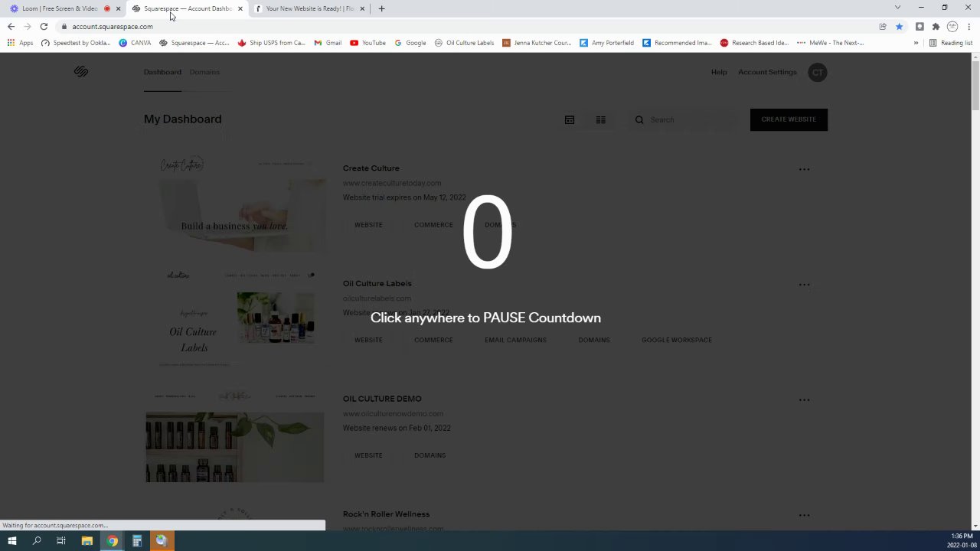Open Task View on the taskbar
The width and height of the screenshot is (980, 551).
[x=61, y=541]
